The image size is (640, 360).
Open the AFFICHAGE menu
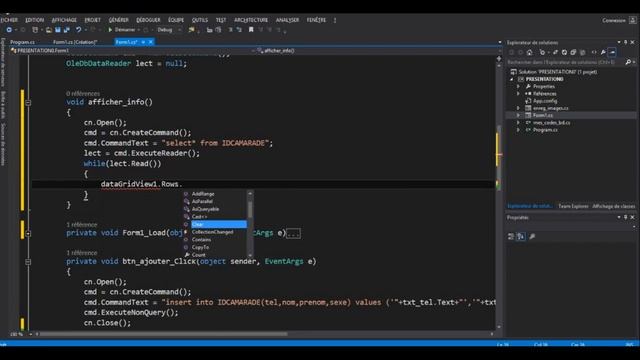pyautogui.click(x=64, y=20)
